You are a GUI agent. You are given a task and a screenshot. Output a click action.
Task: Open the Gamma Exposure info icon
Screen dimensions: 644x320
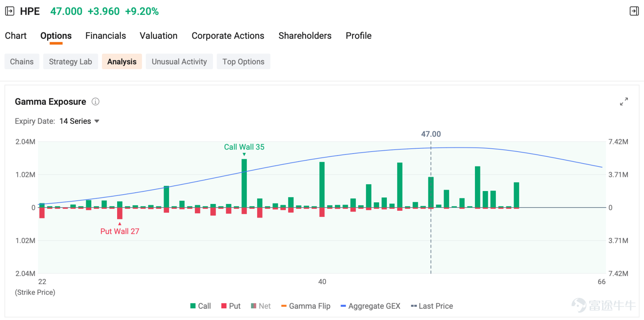click(95, 102)
